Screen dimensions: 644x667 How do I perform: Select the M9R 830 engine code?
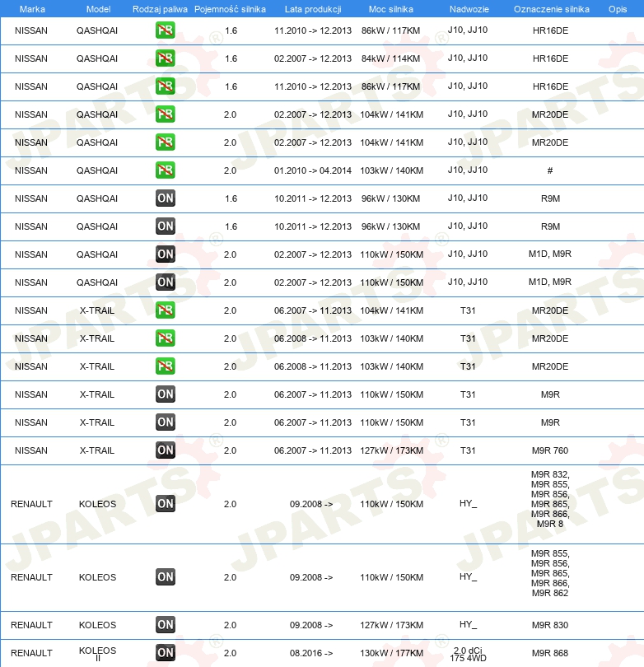click(x=550, y=625)
